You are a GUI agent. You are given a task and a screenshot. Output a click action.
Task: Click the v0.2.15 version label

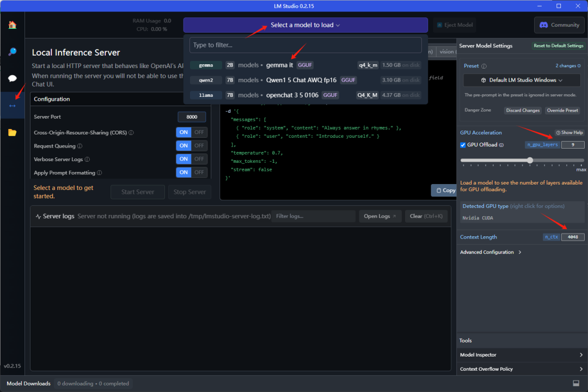coord(13,366)
